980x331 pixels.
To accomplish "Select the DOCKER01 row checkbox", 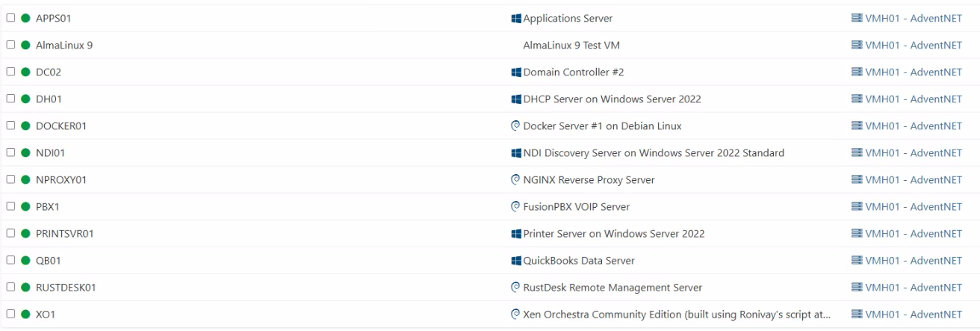I will [10, 126].
